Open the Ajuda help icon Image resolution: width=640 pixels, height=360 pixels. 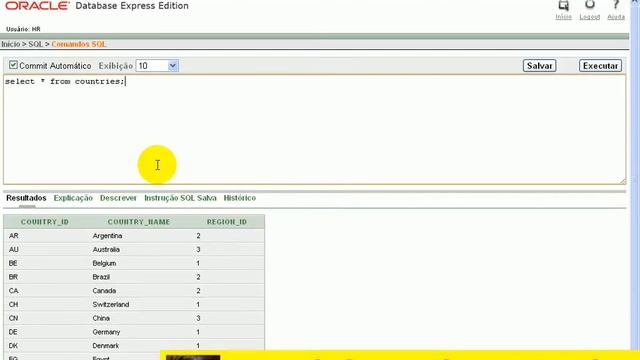(x=616, y=6)
